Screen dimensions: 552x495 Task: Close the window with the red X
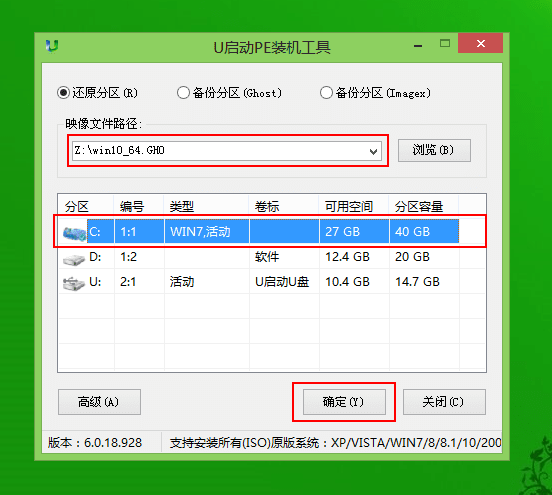(480, 43)
